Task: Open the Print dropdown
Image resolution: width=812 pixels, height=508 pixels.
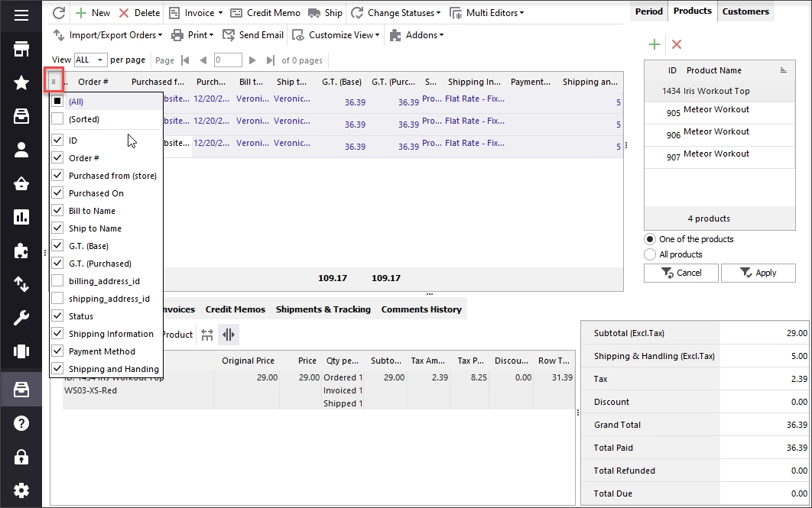Action: click(192, 35)
